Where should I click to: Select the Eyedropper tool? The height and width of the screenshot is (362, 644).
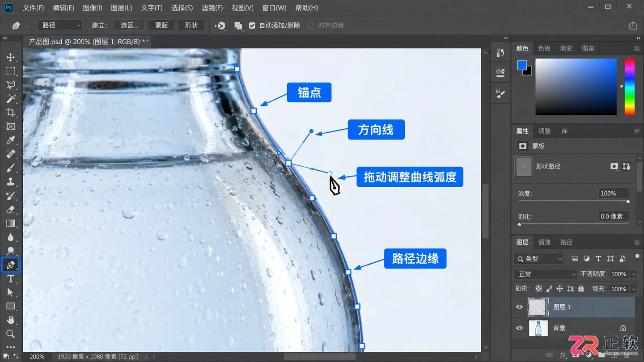11,140
